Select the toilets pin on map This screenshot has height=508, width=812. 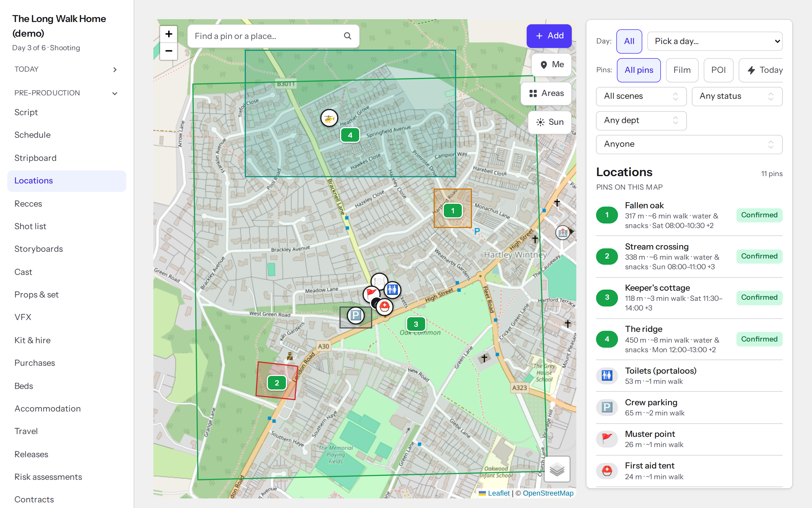click(392, 290)
